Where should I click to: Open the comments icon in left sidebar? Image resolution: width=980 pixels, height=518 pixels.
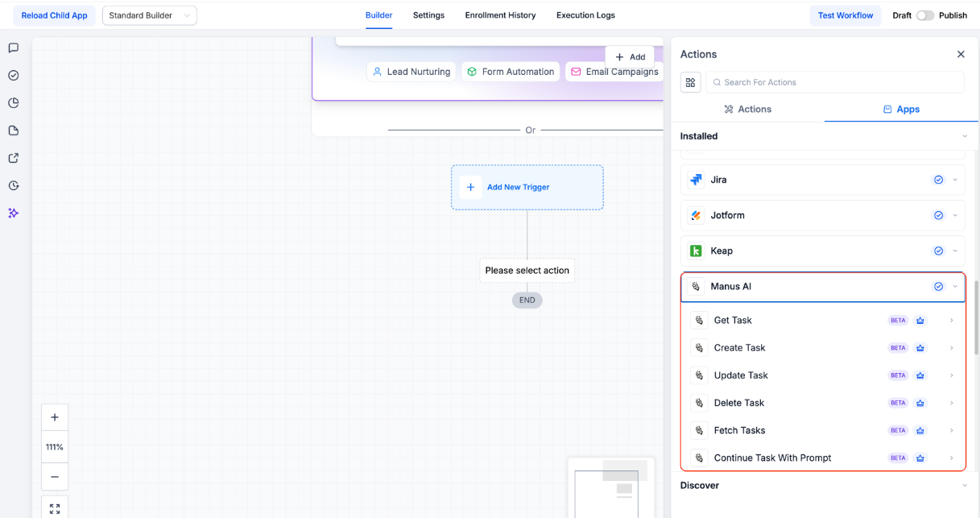tap(14, 48)
